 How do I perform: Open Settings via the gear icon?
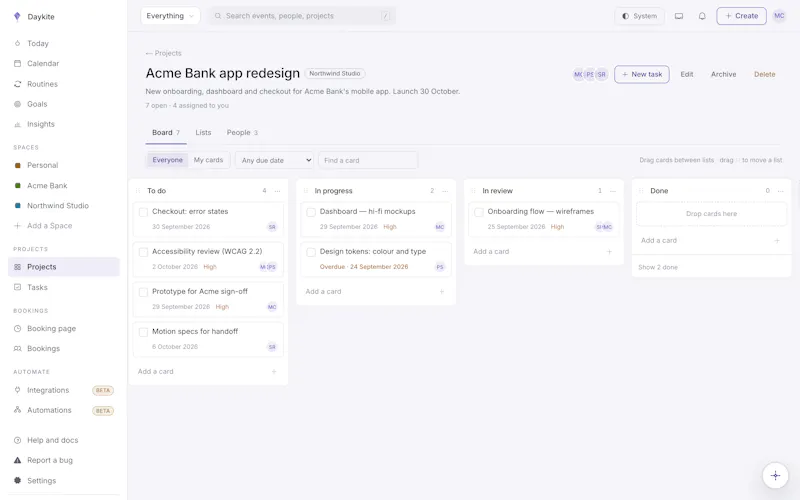tap(17, 480)
